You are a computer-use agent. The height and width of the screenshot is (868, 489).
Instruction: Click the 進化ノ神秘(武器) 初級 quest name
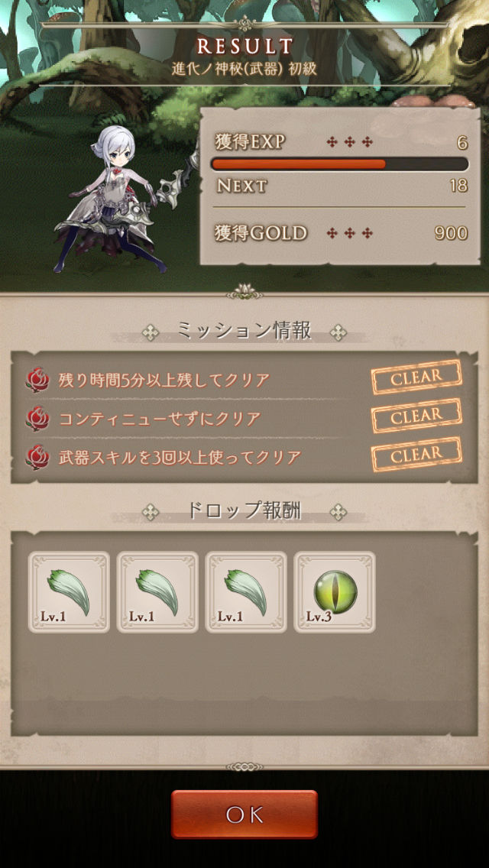tap(244, 71)
